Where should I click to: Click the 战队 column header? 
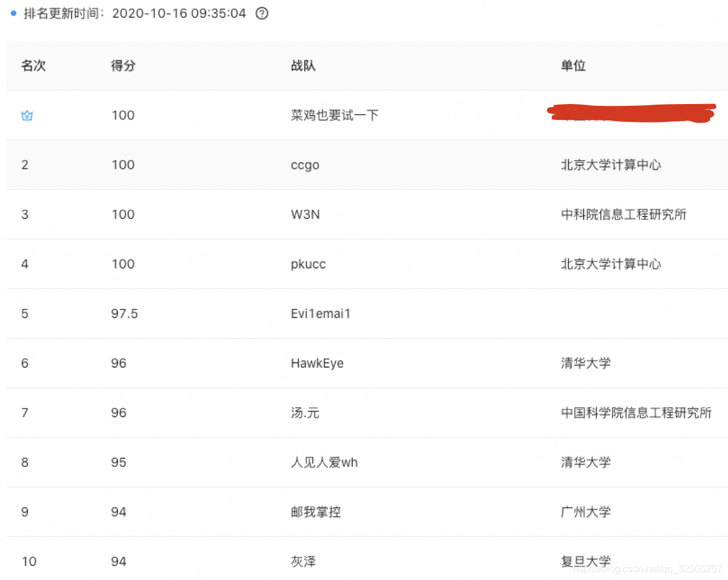(x=303, y=65)
